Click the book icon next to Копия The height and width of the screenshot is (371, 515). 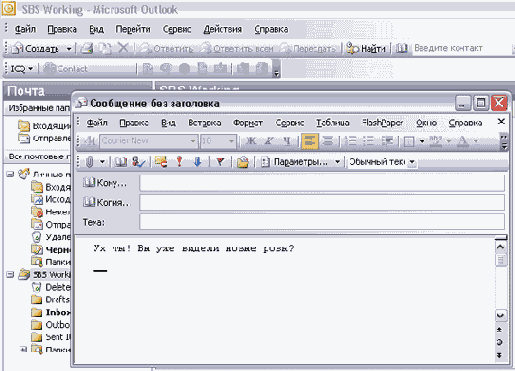(89, 202)
